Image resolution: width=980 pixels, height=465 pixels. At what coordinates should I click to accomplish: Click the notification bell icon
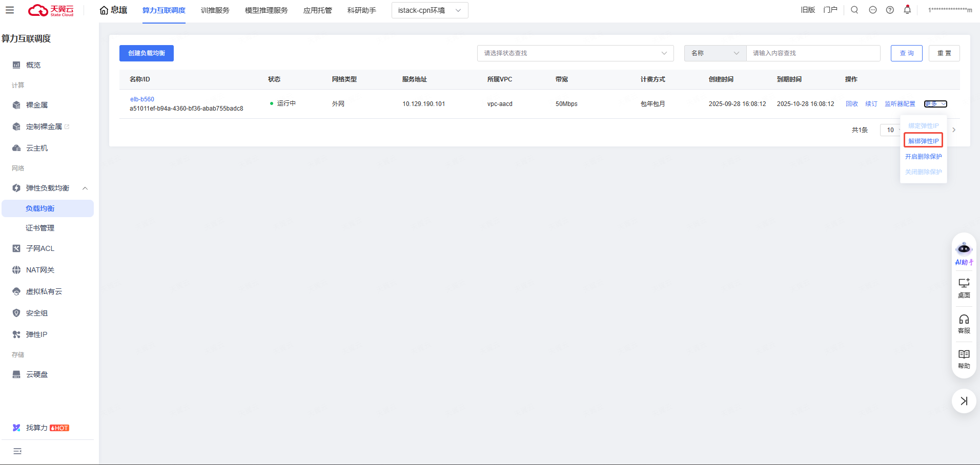point(907,10)
